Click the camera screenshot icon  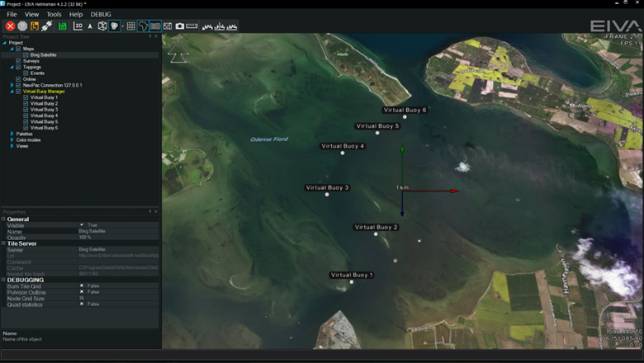(180, 26)
